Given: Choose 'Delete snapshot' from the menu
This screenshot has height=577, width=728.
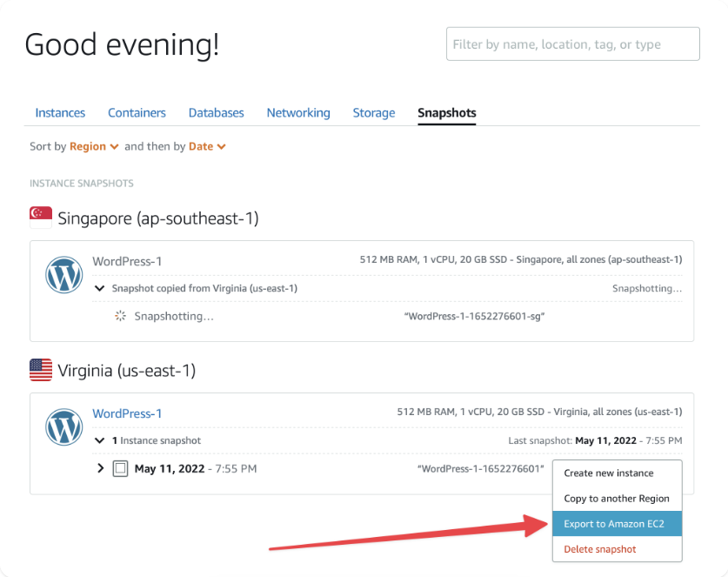Looking at the screenshot, I should (617, 549).
